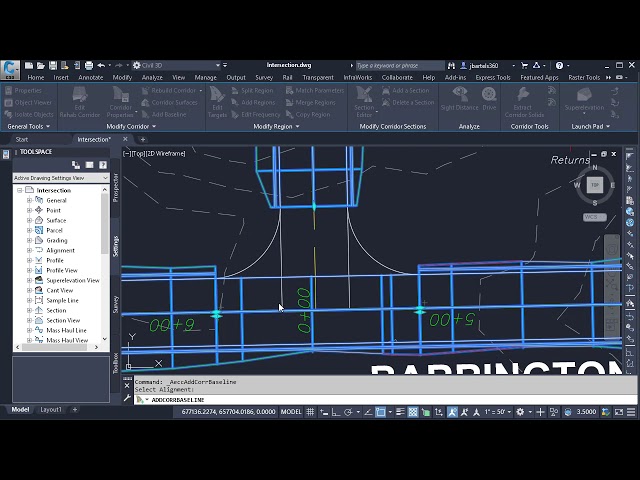Toggle drawing grid display in status bar

coord(310,412)
